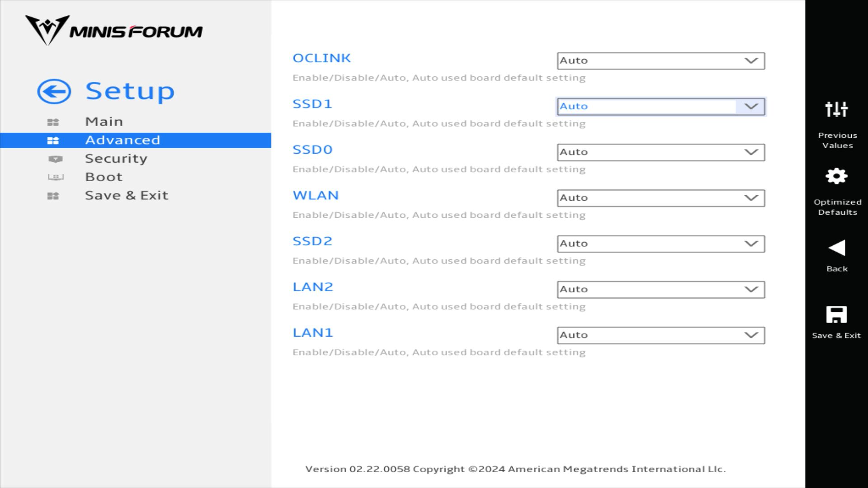868x488 pixels.
Task: Click the Minisforum logo
Action: pyautogui.click(x=114, y=31)
